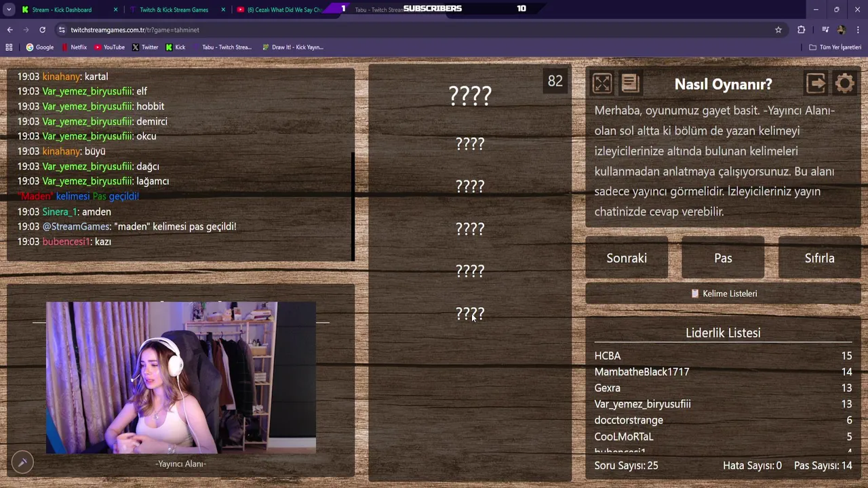Open Kelime Listeleri

(723, 293)
